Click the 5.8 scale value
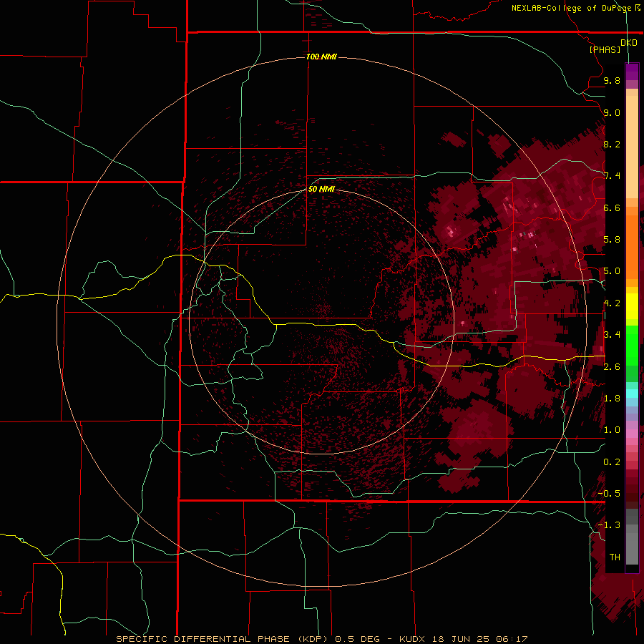The image size is (644, 644). coord(612,240)
